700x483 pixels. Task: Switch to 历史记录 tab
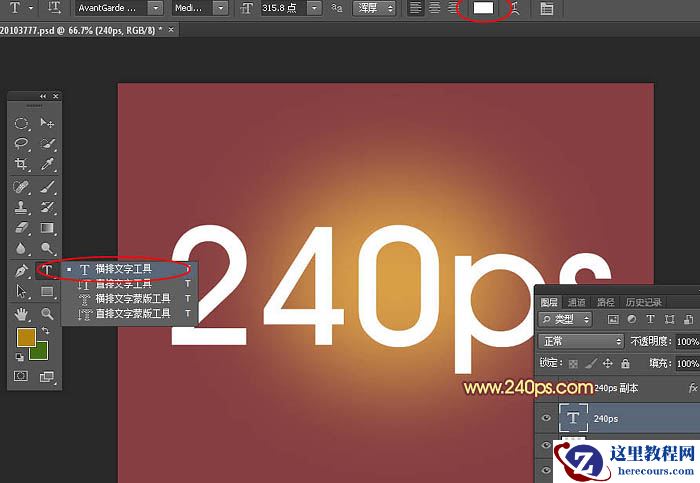click(x=644, y=302)
